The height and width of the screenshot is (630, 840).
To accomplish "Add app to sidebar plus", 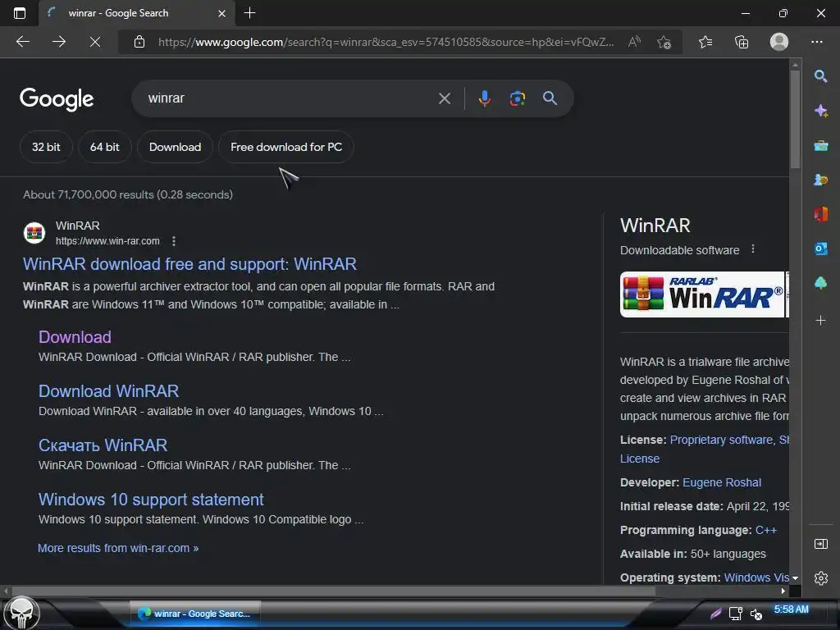I will (x=820, y=321).
